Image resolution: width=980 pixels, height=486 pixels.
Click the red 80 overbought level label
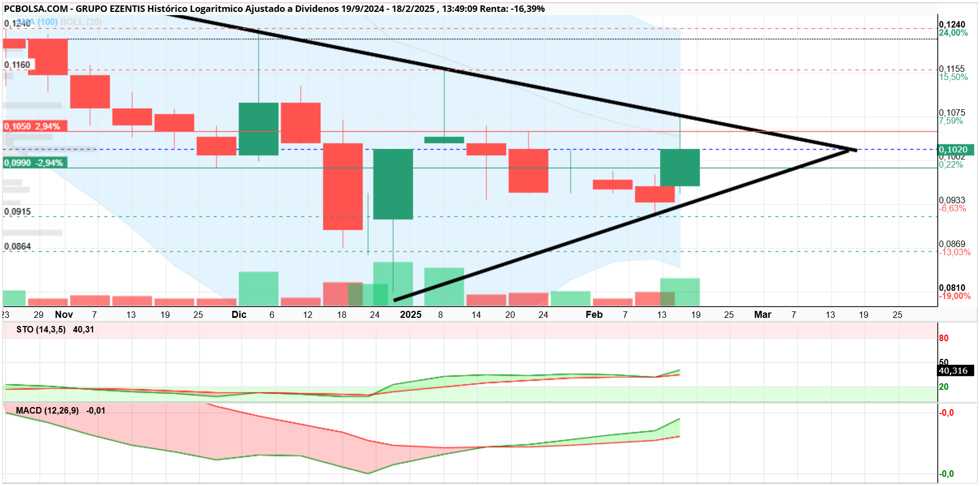tap(944, 338)
